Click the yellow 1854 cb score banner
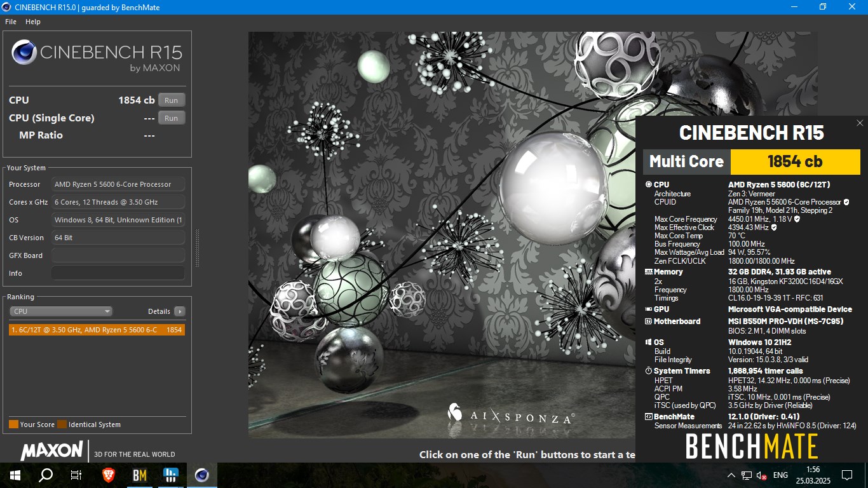Viewport: 868px width, 488px height. 795,161
